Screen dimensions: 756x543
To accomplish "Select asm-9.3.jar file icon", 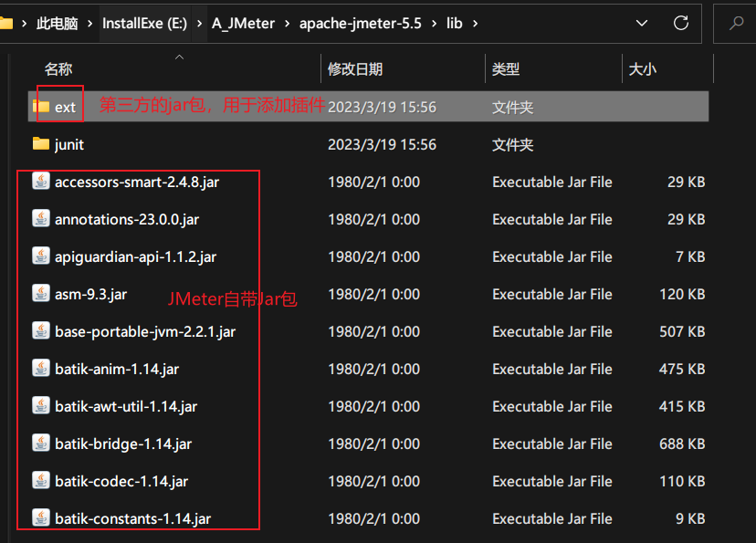I will [x=41, y=294].
